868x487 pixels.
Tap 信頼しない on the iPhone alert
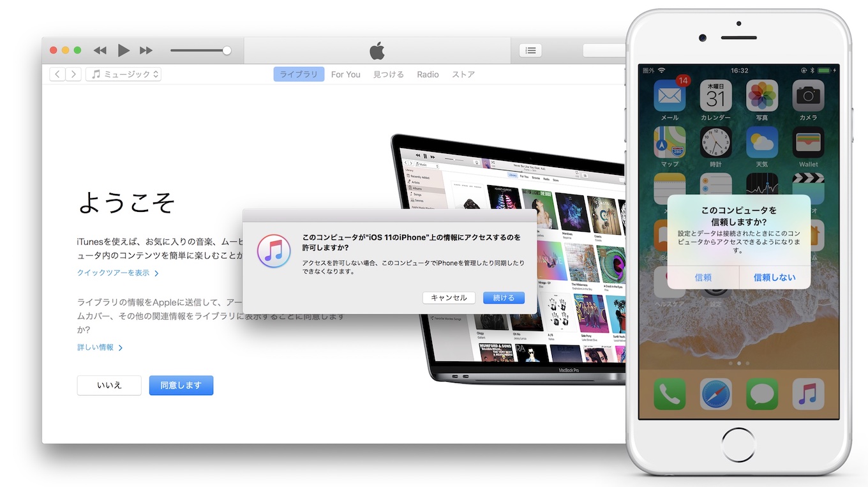[x=775, y=277]
